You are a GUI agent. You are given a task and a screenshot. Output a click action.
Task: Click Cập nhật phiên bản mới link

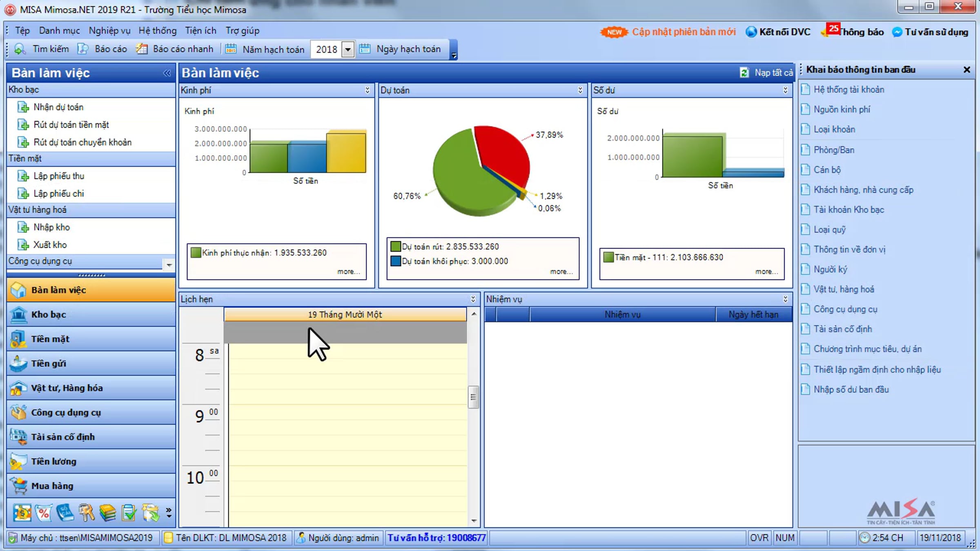click(x=684, y=32)
